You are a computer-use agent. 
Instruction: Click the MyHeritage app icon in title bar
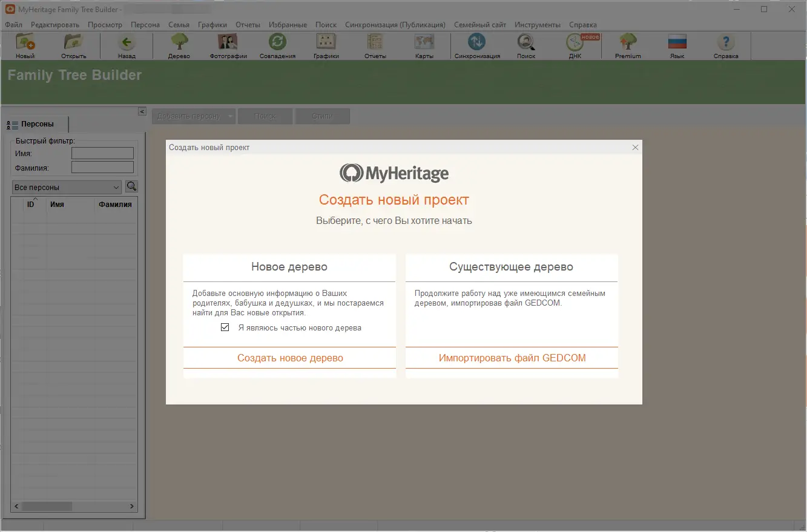coord(10,9)
